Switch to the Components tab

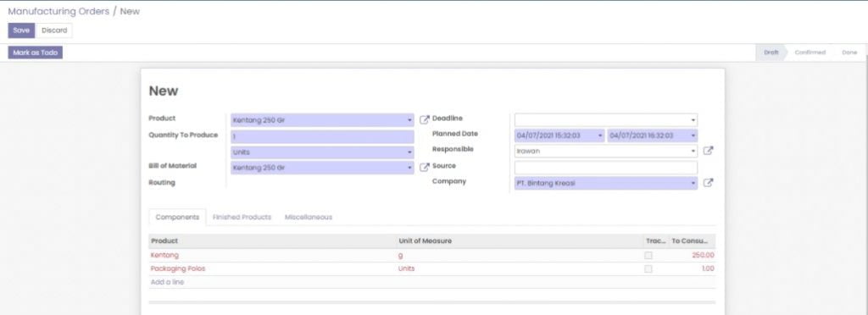(x=177, y=217)
